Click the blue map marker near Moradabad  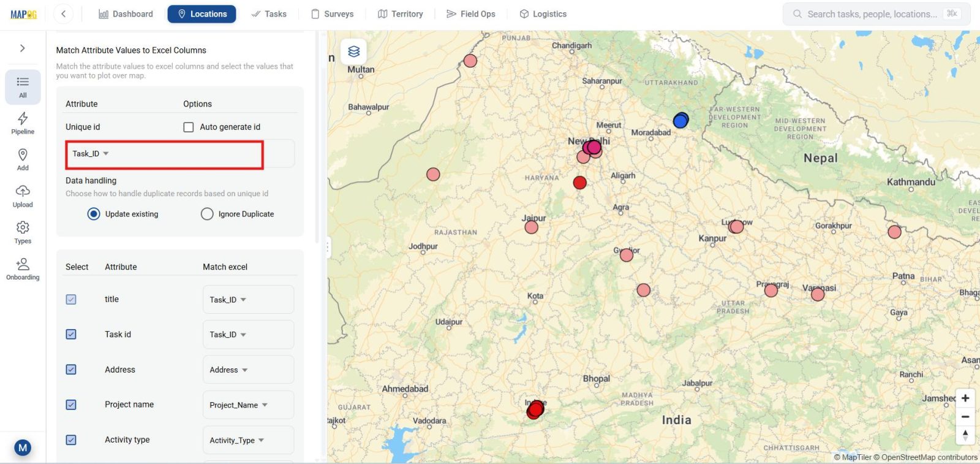pos(680,121)
